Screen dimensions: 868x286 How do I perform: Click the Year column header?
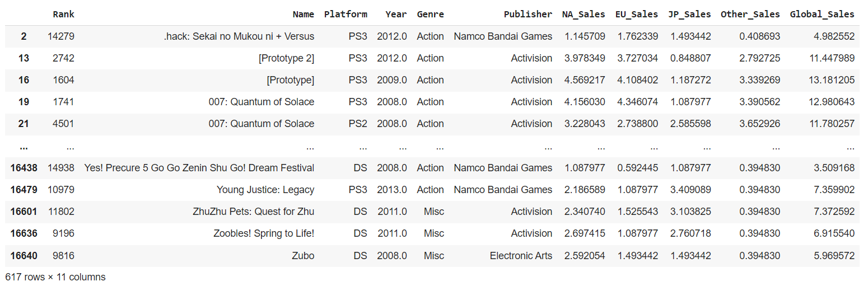[x=396, y=14]
